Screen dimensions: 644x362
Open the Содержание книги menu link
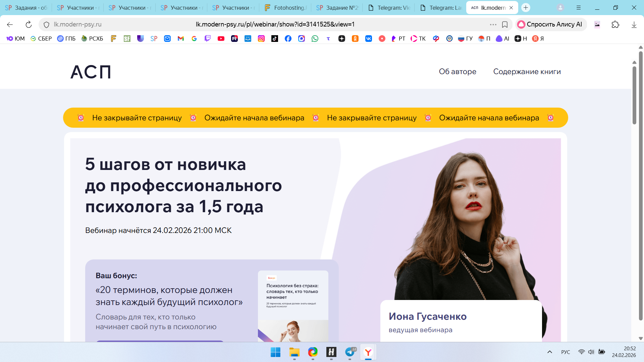(527, 72)
